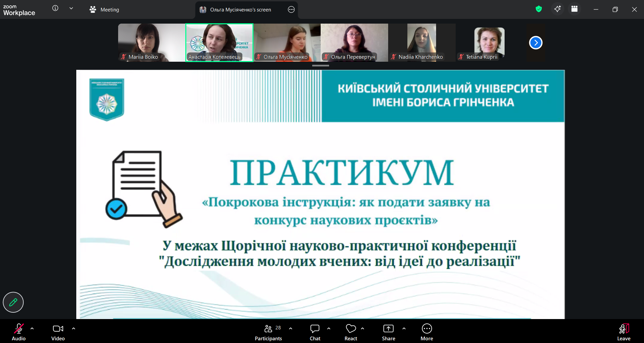Open the React reactions panel

[350, 332]
